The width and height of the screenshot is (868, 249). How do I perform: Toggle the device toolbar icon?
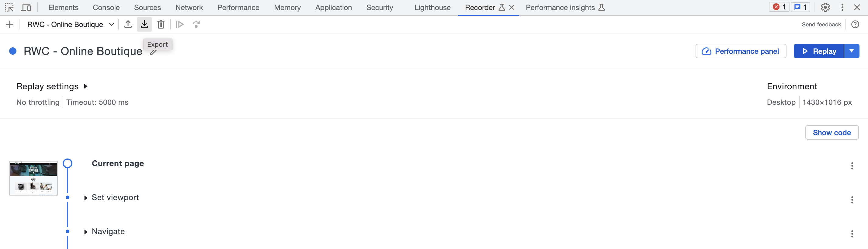coord(26,7)
